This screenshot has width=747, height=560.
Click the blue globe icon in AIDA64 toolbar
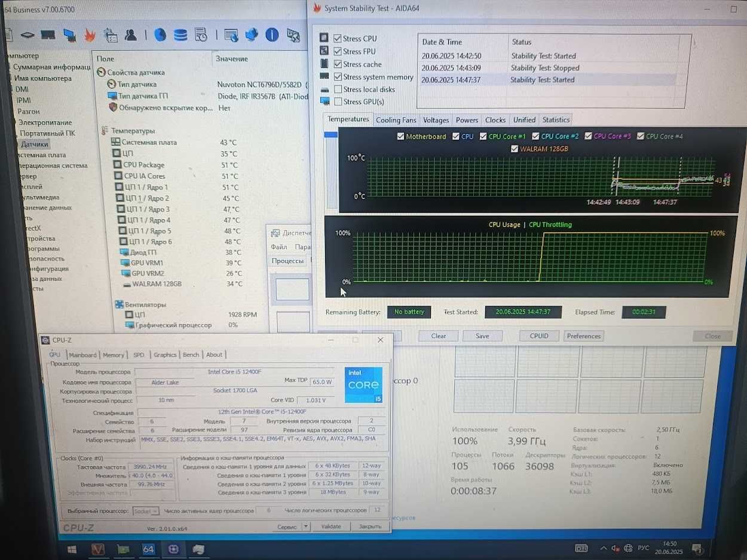tap(160, 35)
